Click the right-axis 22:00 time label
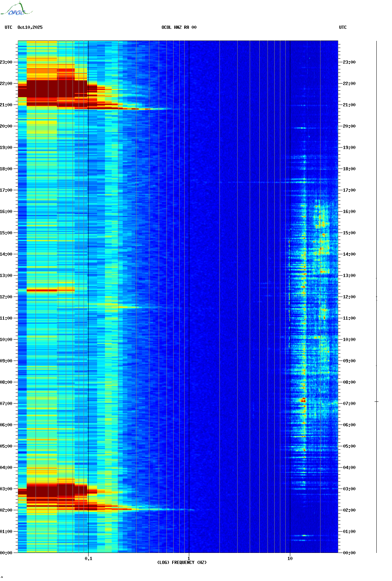Image resolution: width=392 pixels, height=581 pixels. pyautogui.click(x=349, y=84)
